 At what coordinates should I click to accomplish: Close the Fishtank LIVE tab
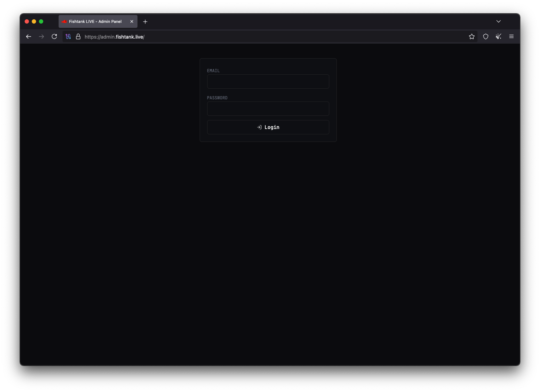132,21
